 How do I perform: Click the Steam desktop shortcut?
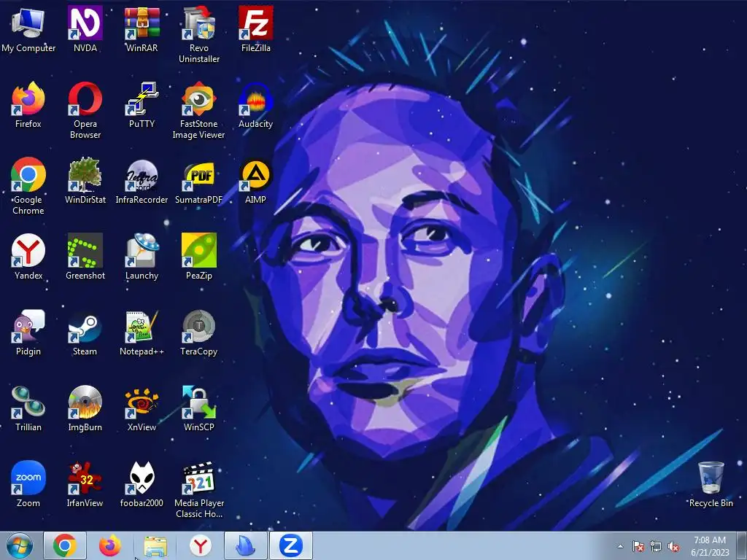tap(85, 326)
